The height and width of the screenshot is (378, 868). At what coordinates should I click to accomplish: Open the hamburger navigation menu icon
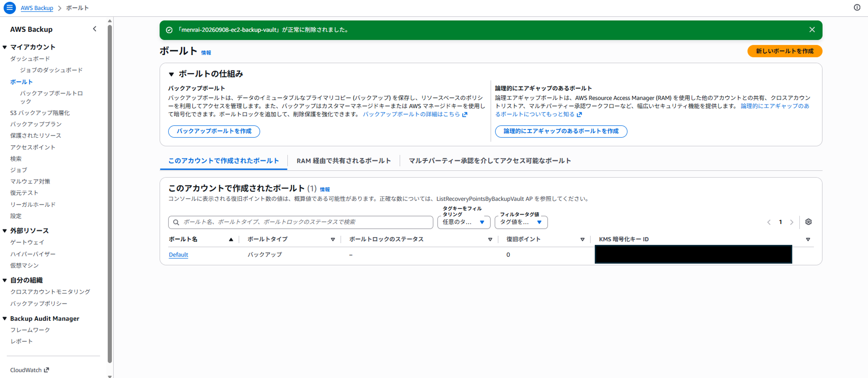(10, 7)
